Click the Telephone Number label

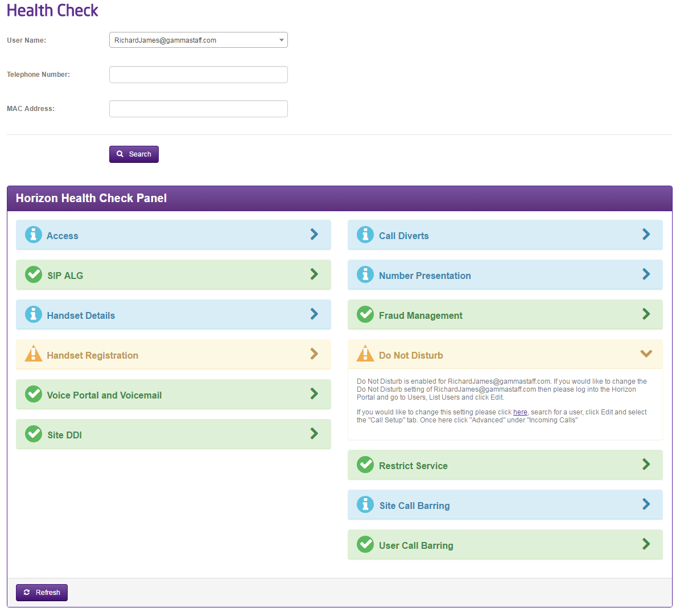pos(38,75)
